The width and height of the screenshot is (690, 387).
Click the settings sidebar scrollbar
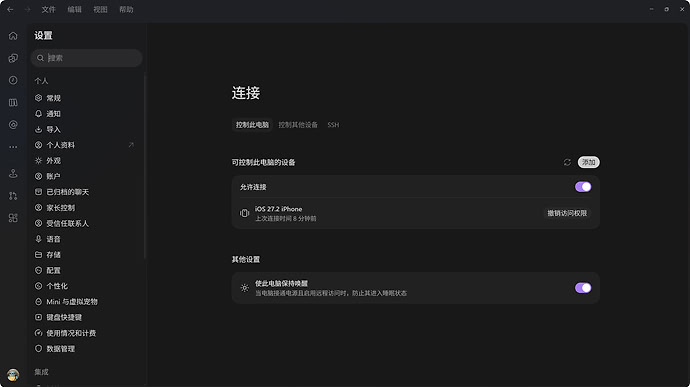click(x=145, y=166)
